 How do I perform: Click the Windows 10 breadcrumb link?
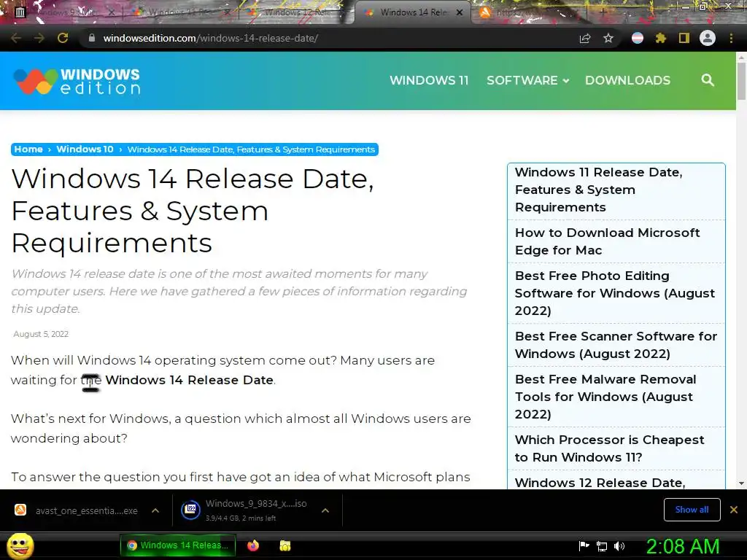[85, 149]
